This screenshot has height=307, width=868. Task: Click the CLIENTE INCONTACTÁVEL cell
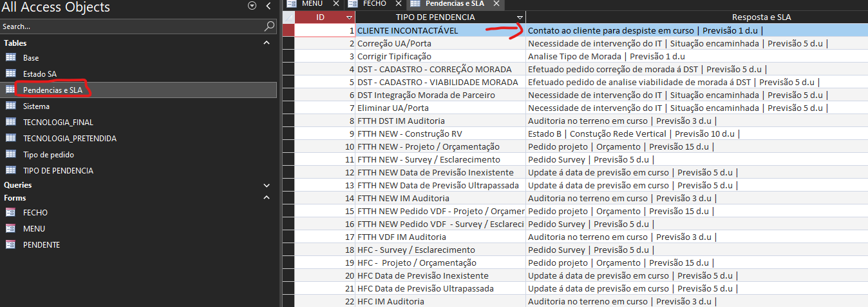[x=440, y=30]
